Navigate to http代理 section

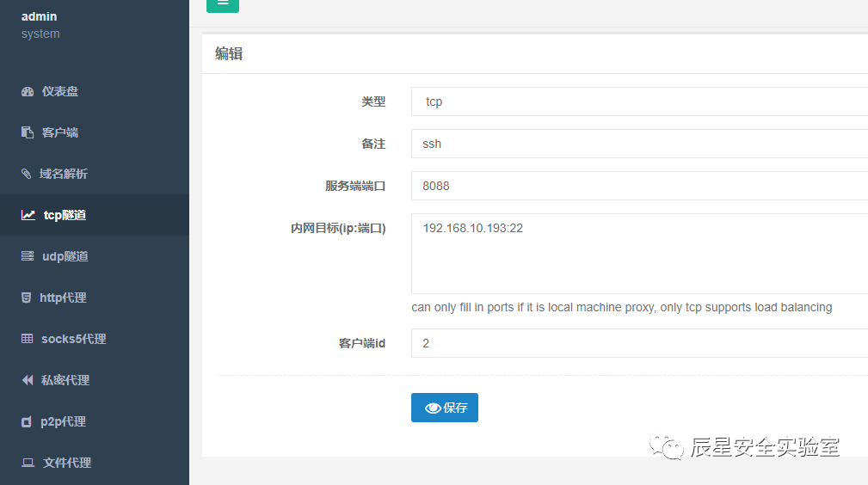pos(95,298)
